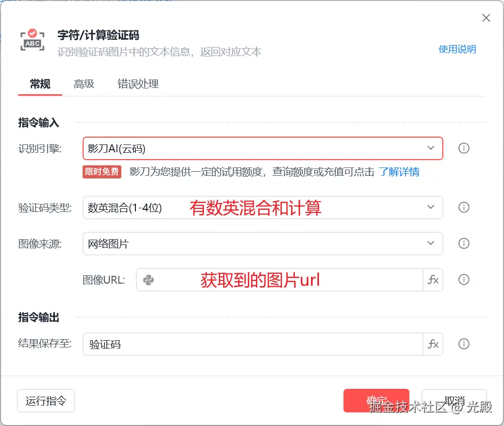Screen dimensions: 504x426
Task: Open the 识别引擎 dropdown showing 影刀AI(云码)
Action: pyautogui.click(x=262, y=148)
